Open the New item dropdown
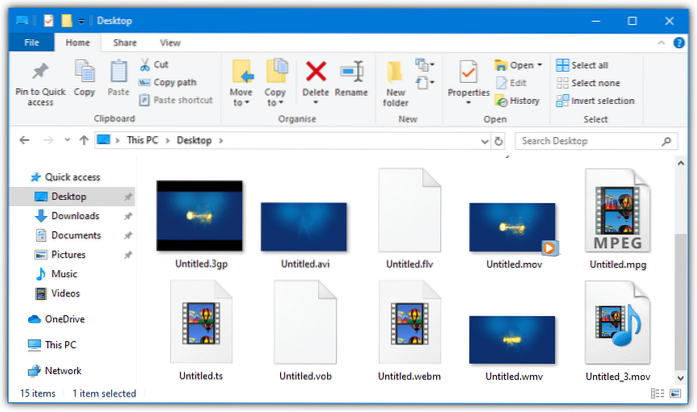This screenshot has height=412, width=697. [x=425, y=65]
